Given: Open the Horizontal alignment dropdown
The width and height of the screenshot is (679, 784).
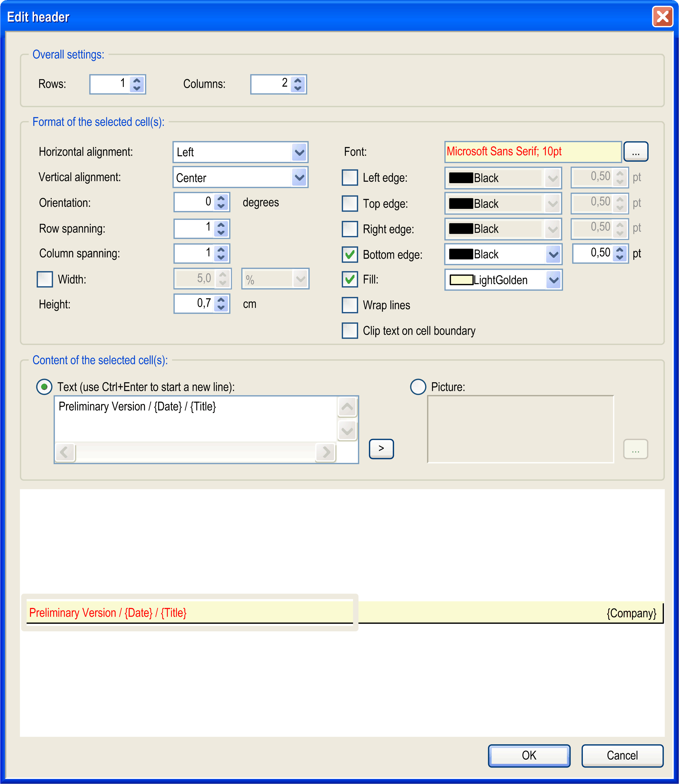Looking at the screenshot, I should pyautogui.click(x=299, y=152).
